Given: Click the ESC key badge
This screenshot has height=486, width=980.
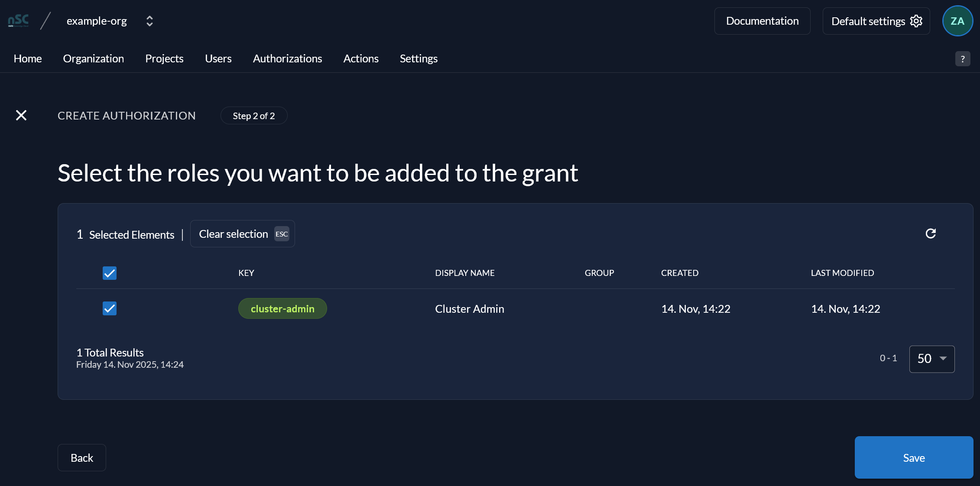Looking at the screenshot, I should click(282, 234).
